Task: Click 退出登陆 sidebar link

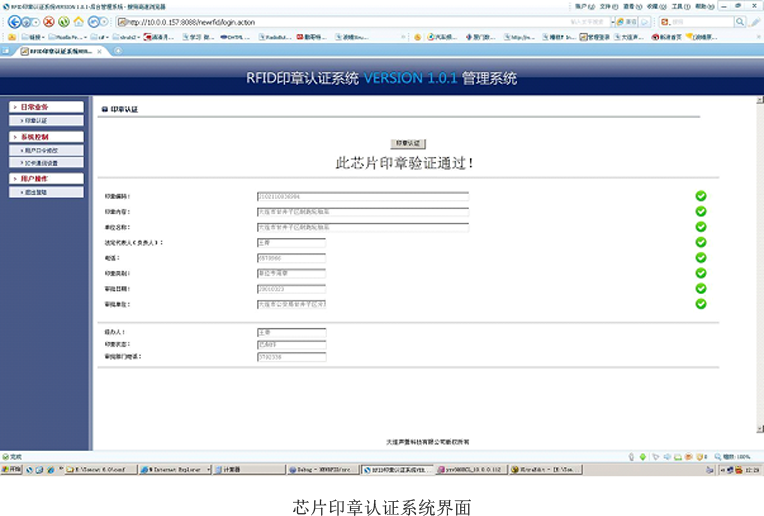Action: coord(46,192)
